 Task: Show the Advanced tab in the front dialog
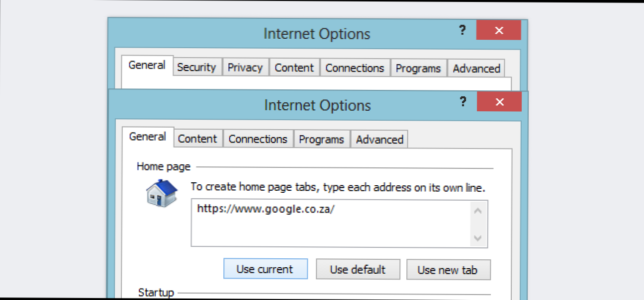379,140
